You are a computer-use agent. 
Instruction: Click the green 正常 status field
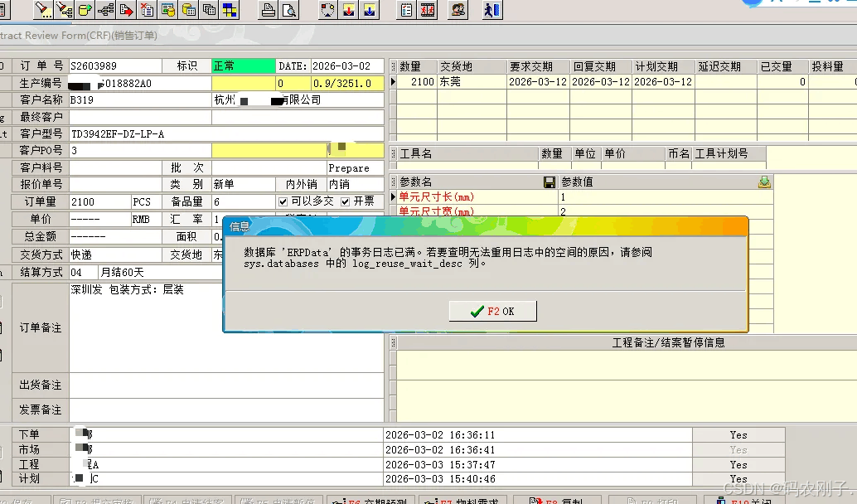pos(243,66)
